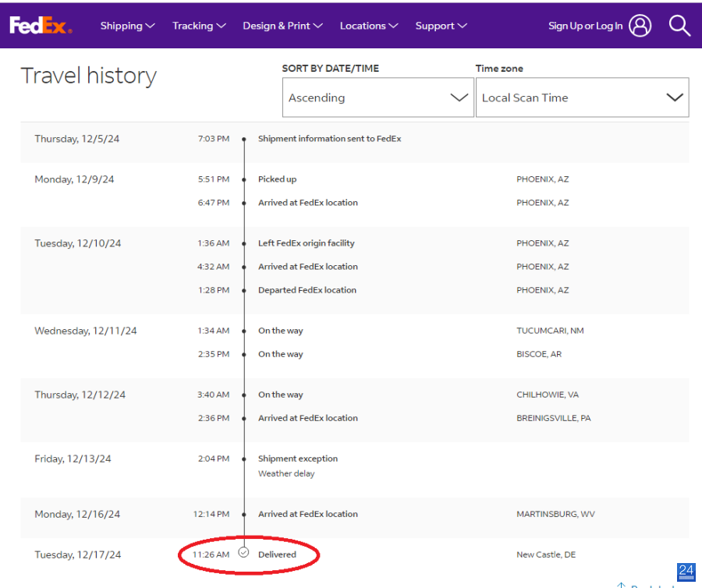Open the user account profile icon
Screen dimensions: 702x588
(x=640, y=26)
